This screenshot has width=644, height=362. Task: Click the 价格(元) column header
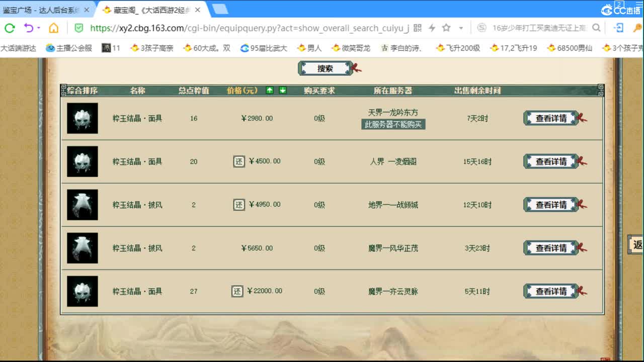click(x=242, y=90)
